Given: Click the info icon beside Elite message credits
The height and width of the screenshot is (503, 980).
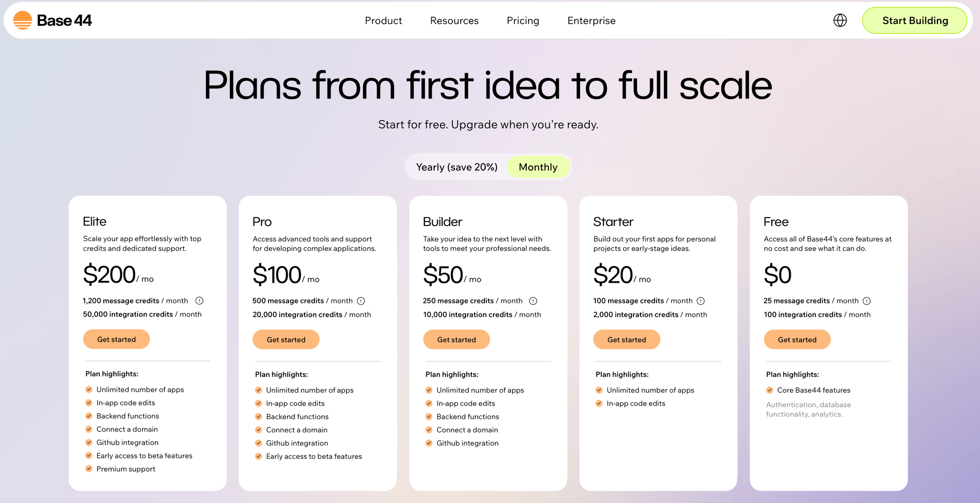Looking at the screenshot, I should click(x=200, y=301).
